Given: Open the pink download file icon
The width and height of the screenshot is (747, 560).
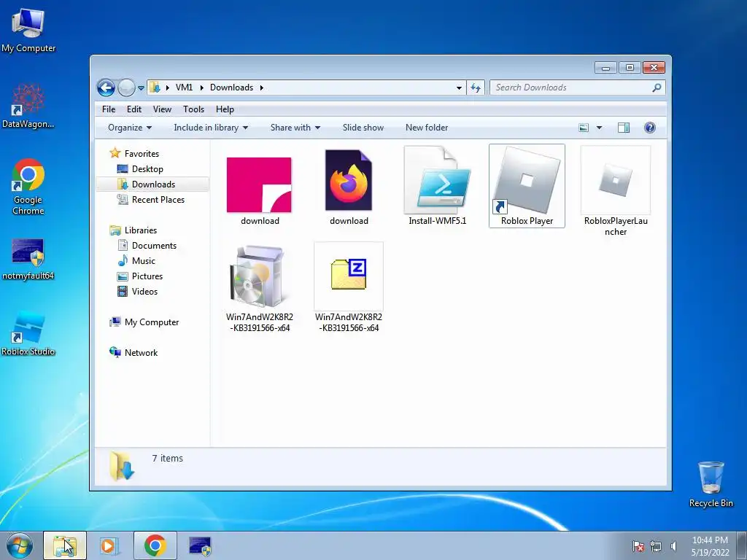Looking at the screenshot, I should (x=259, y=185).
